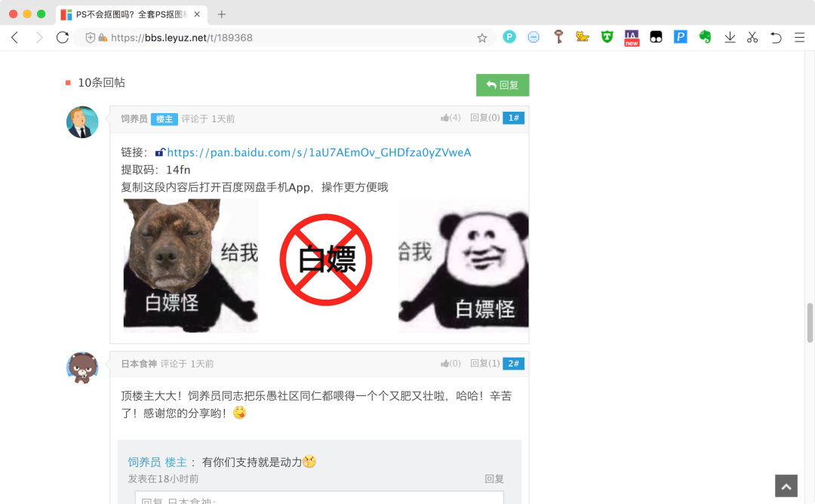815x504 pixels.
Task: Show the downloads panel
Action: click(730, 37)
